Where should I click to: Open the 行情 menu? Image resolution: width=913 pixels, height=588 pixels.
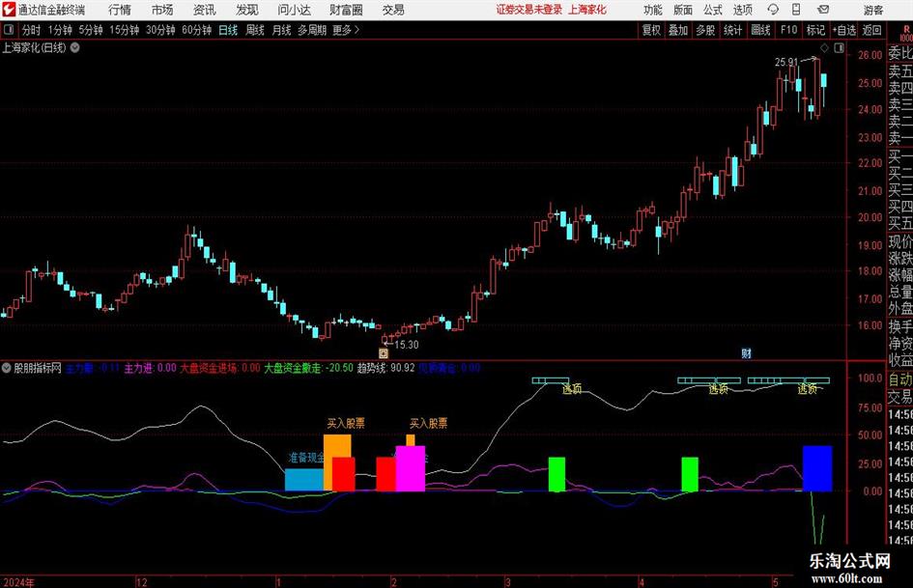(x=120, y=10)
